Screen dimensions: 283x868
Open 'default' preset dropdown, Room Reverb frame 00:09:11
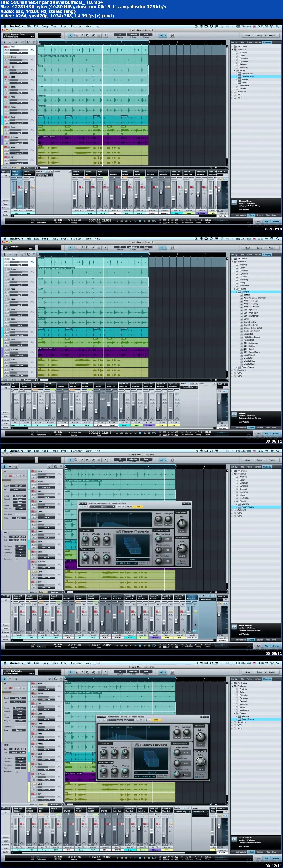point(103,506)
